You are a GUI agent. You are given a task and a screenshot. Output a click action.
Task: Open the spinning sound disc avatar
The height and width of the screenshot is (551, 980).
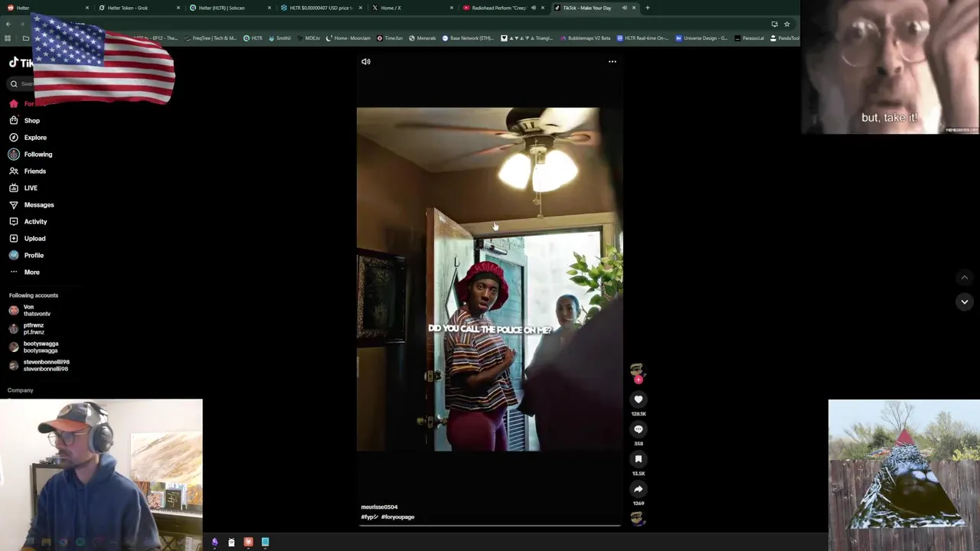coord(637,520)
